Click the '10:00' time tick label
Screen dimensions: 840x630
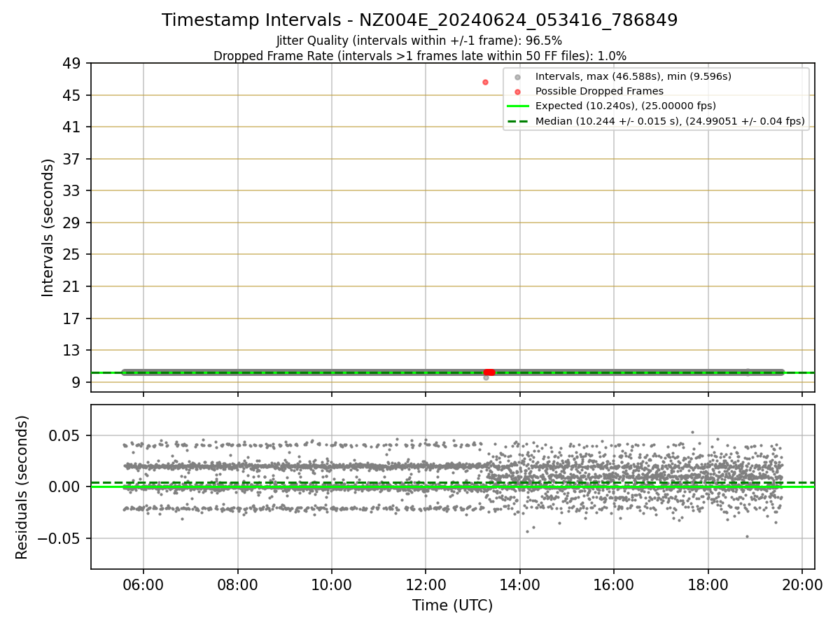pyautogui.click(x=332, y=584)
